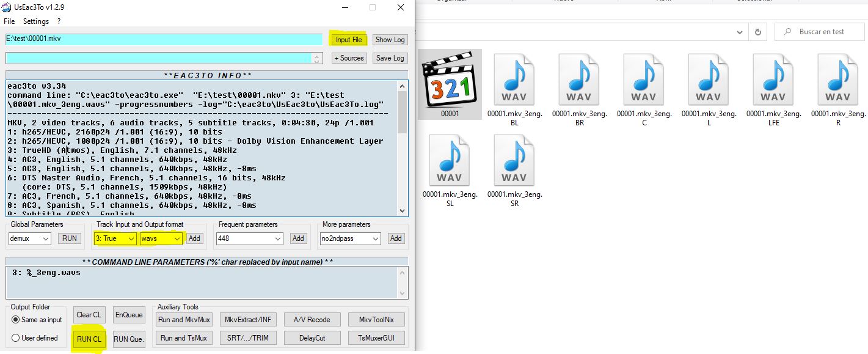Viewport: 868px width, 354px height.
Task: Click the 8: AC3, Spanish track line
Action: (132, 205)
